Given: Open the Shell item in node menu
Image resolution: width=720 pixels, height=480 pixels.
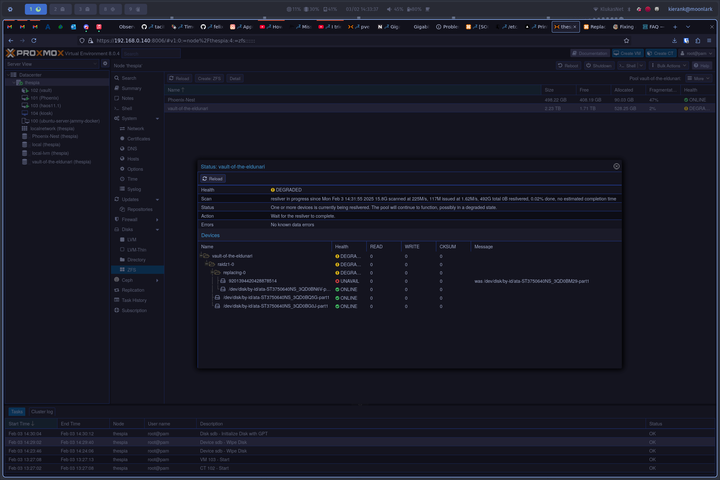Looking at the screenshot, I should point(127,108).
